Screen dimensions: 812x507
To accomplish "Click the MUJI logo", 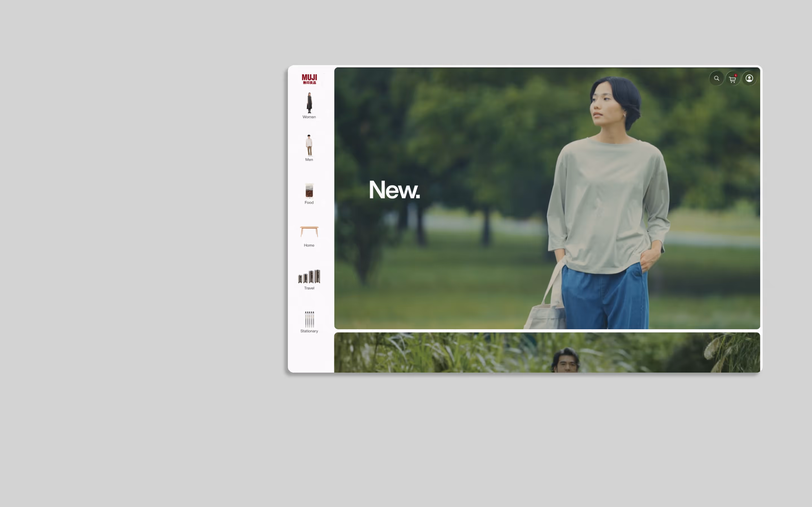I will coord(309,79).
